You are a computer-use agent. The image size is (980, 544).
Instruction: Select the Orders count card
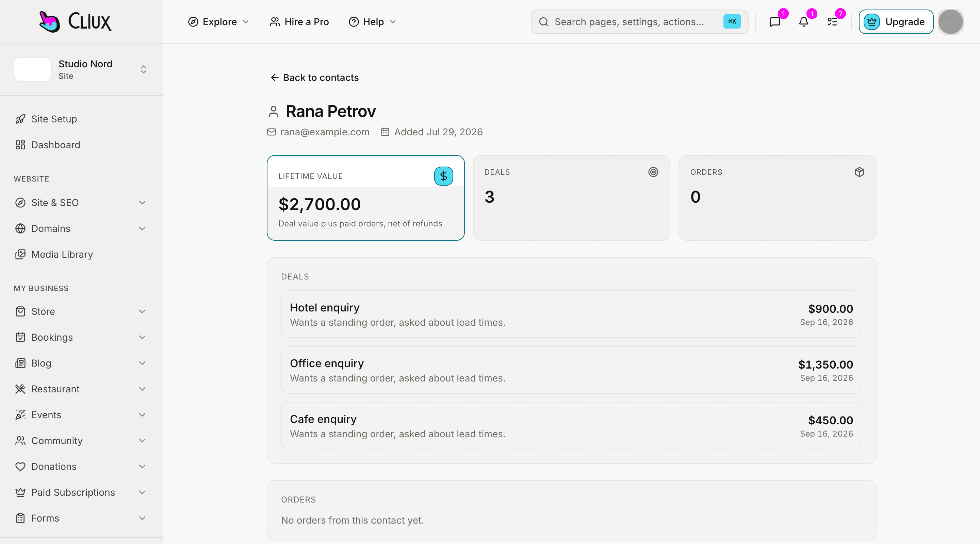pyautogui.click(x=777, y=198)
